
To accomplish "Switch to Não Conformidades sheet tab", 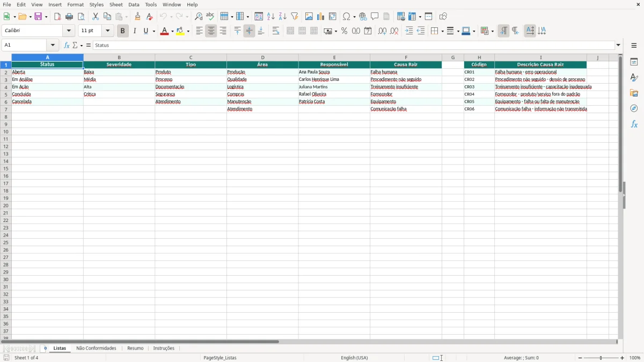I will pos(96,349).
